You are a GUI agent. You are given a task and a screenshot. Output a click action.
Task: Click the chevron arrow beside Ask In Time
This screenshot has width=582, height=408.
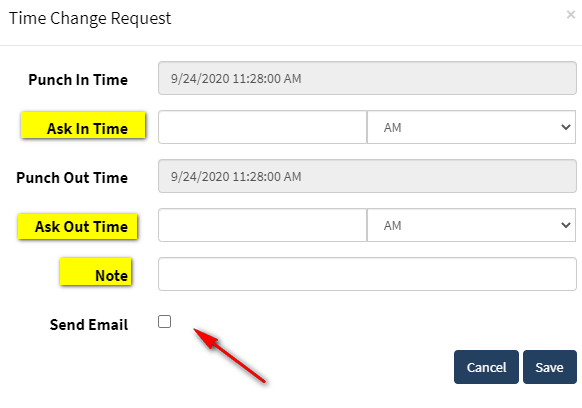[566, 127]
